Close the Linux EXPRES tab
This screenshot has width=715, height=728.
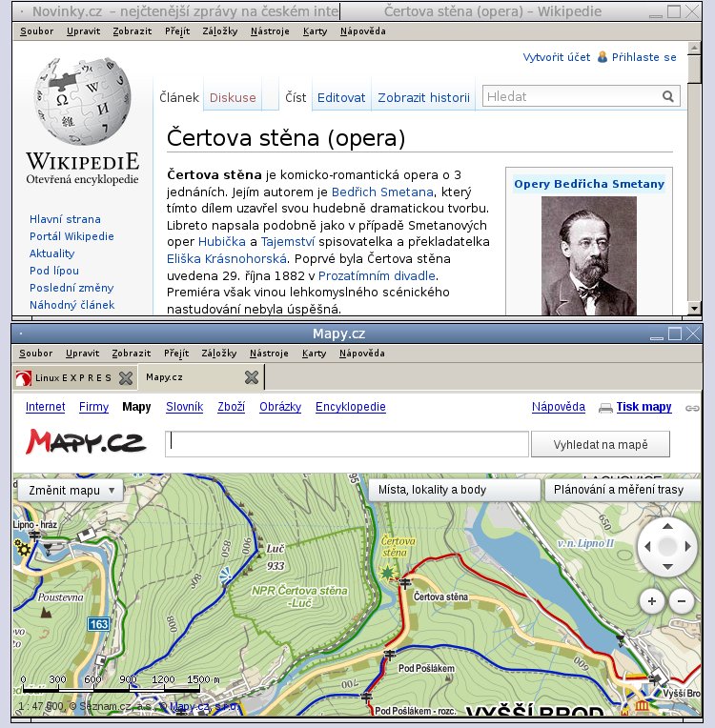point(126,378)
